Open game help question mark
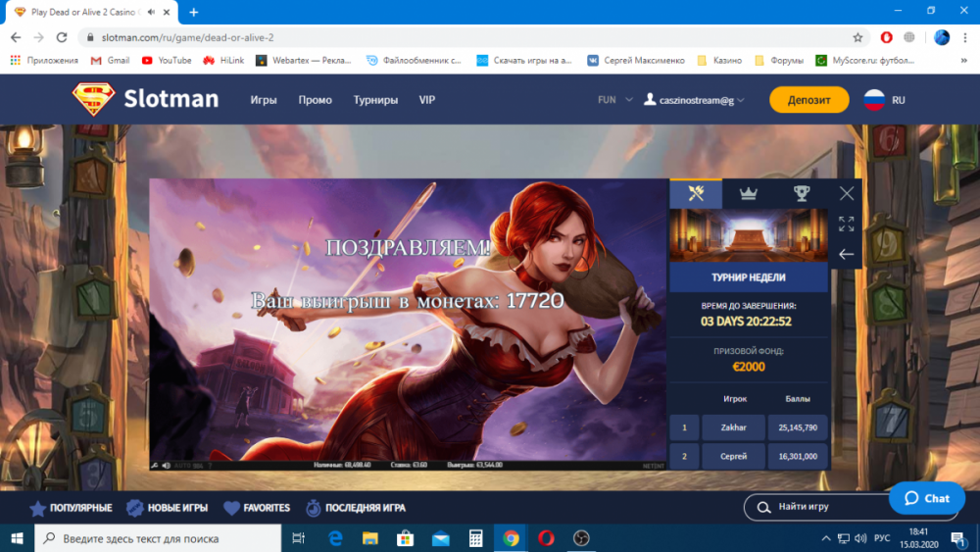Screen dimensions: 980x552 [x=210, y=465]
